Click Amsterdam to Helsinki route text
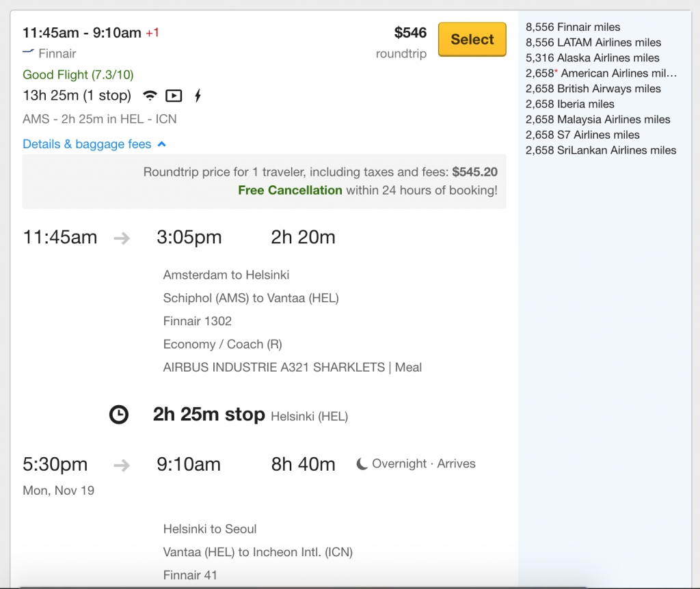This screenshot has height=589, width=700. (x=226, y=275)
